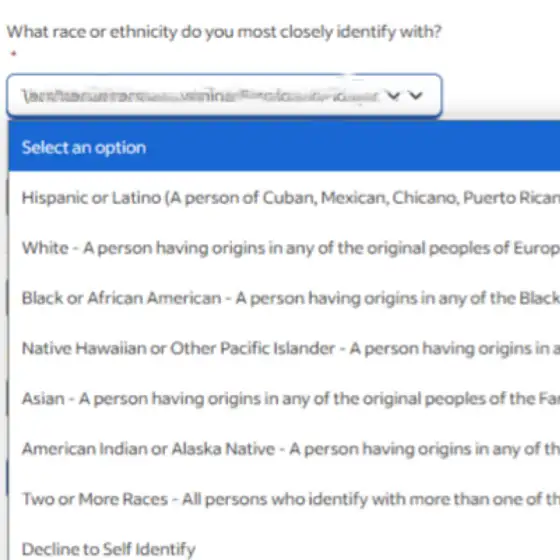
Task: Click the red required-field asterisk
Action: (14, 54)
